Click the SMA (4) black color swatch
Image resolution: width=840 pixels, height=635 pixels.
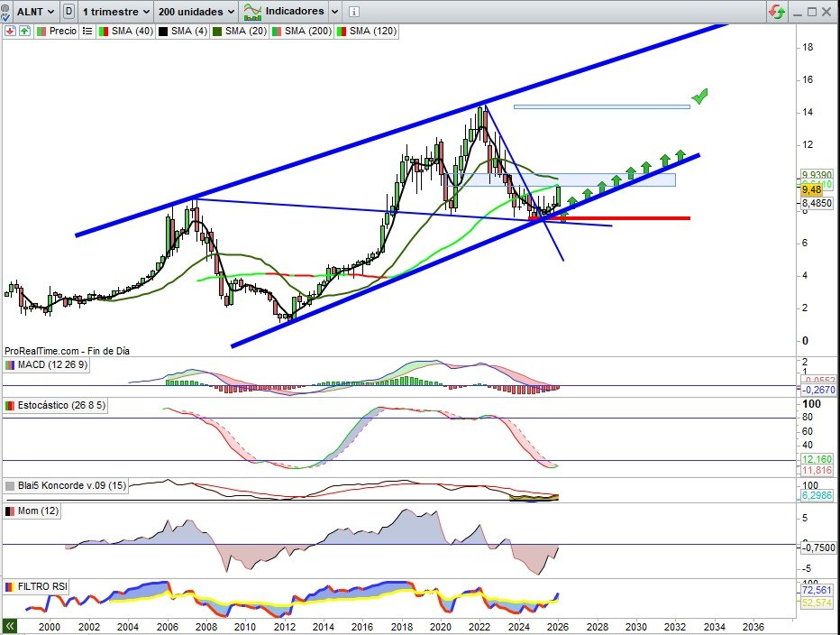pyautogui.click(x=164, y=31)
